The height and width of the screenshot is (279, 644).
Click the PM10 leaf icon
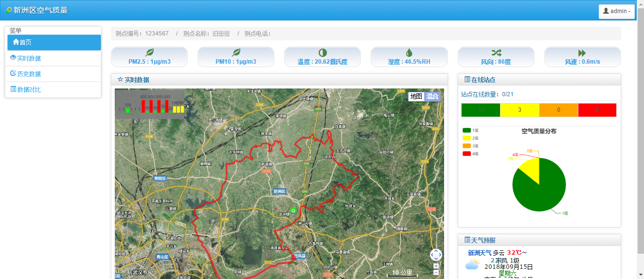pyautogui.click(x=236, y=52)
